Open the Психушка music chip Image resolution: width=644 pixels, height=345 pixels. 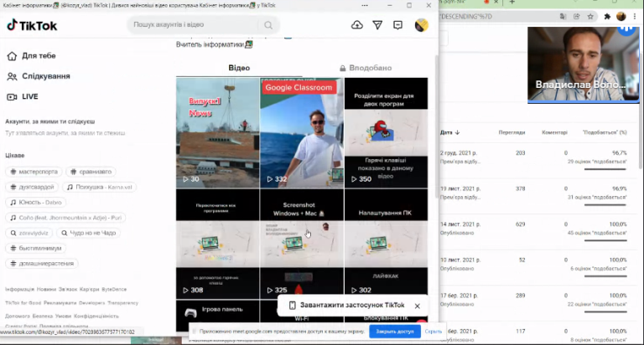(100, 187)
